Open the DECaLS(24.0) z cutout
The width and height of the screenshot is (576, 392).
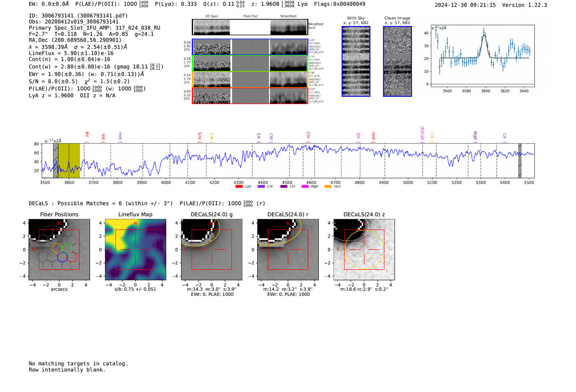tap(364, 249)
